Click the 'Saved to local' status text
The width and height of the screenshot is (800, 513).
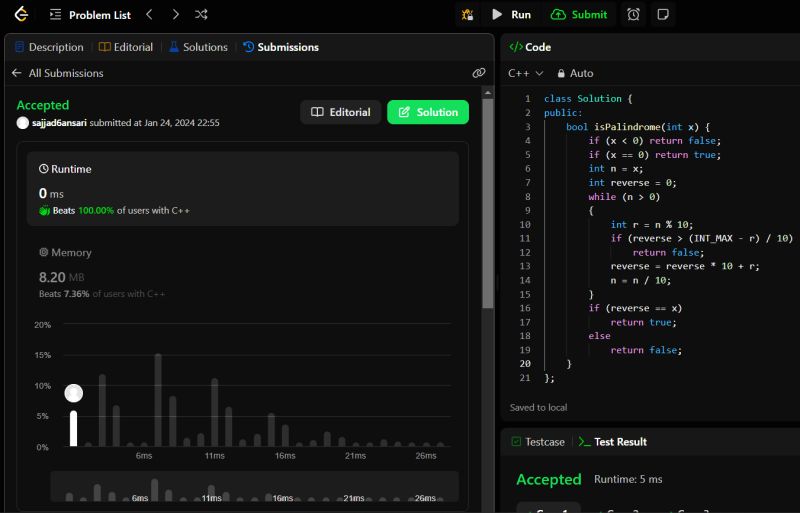(538, 407)
